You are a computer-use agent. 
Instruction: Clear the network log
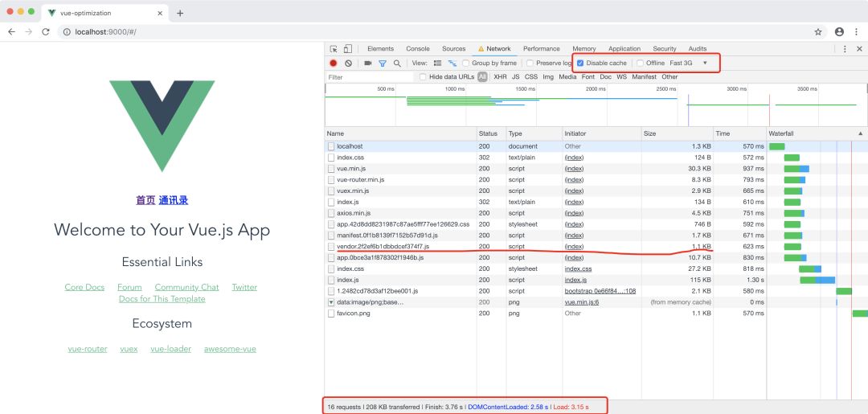348,63
